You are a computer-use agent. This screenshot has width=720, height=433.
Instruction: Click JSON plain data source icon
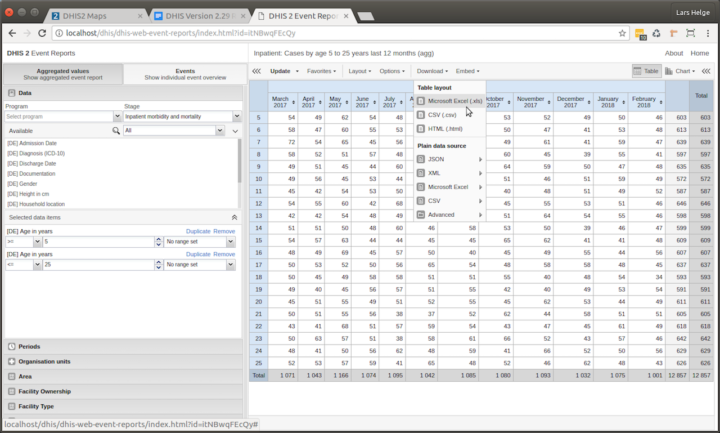(x=421, y=159)
